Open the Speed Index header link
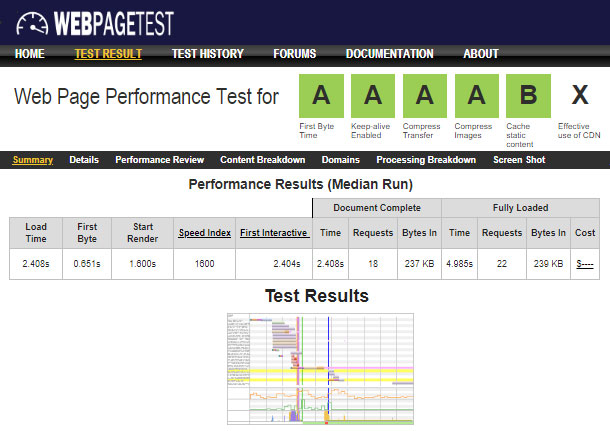The image size is (610, 431). point(205,233)
